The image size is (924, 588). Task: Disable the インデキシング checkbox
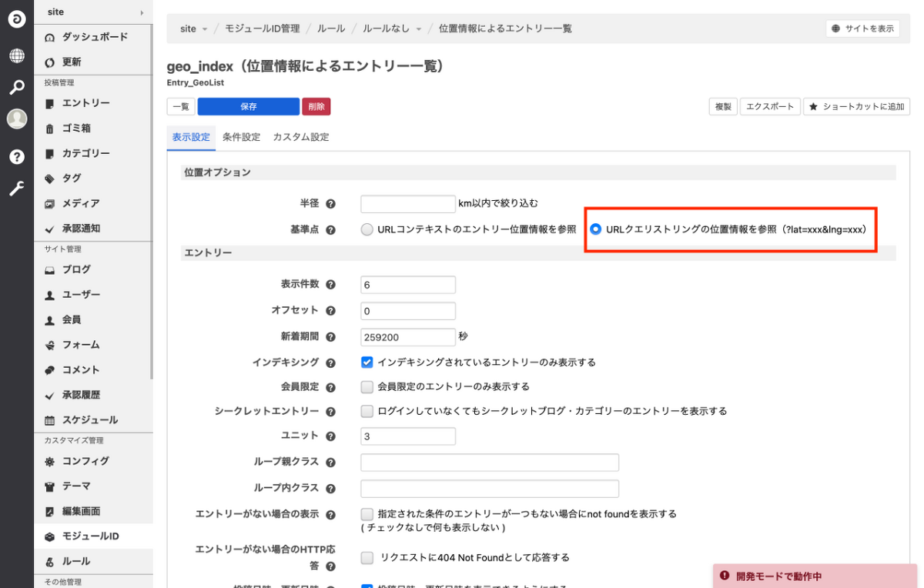tap(367, 362)
